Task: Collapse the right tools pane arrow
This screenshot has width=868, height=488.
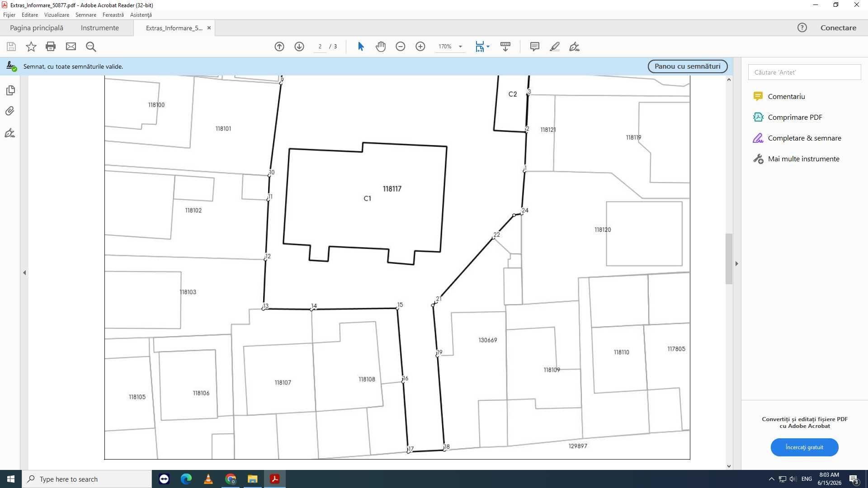Action: tap(736, 263)
